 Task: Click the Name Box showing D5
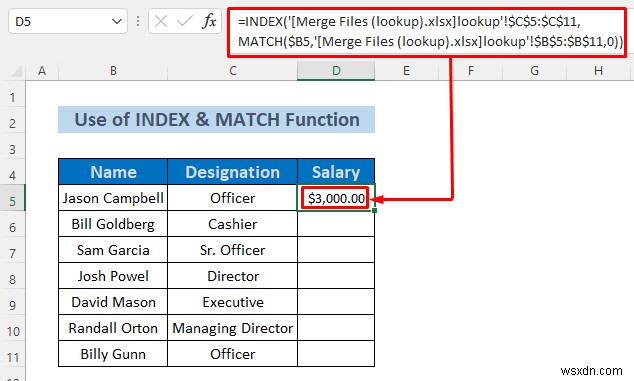68,21
